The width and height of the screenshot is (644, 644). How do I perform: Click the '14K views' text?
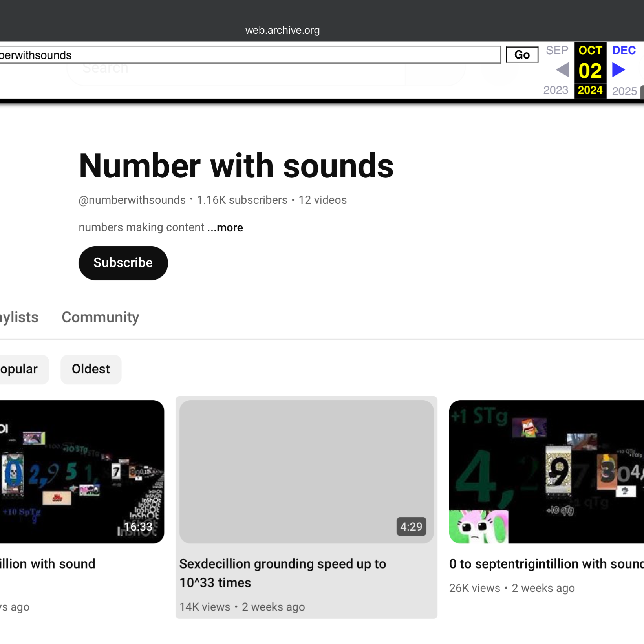pyautogui.click(x=205, y=607)
